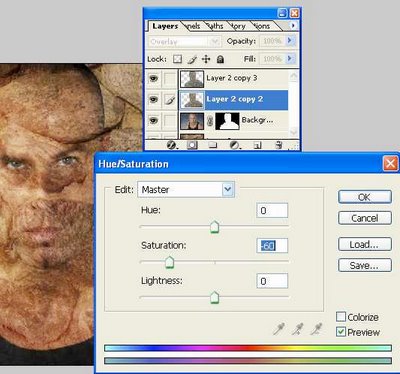Hide Layer 2 copy 3 visibility eye

coord(153,79)
